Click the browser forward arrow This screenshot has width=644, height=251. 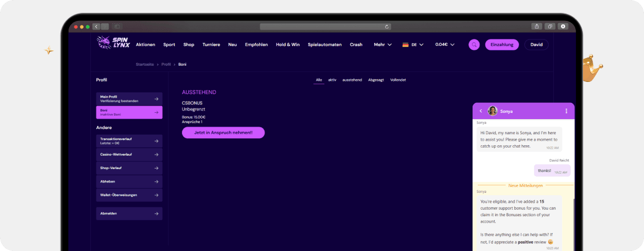105,26
